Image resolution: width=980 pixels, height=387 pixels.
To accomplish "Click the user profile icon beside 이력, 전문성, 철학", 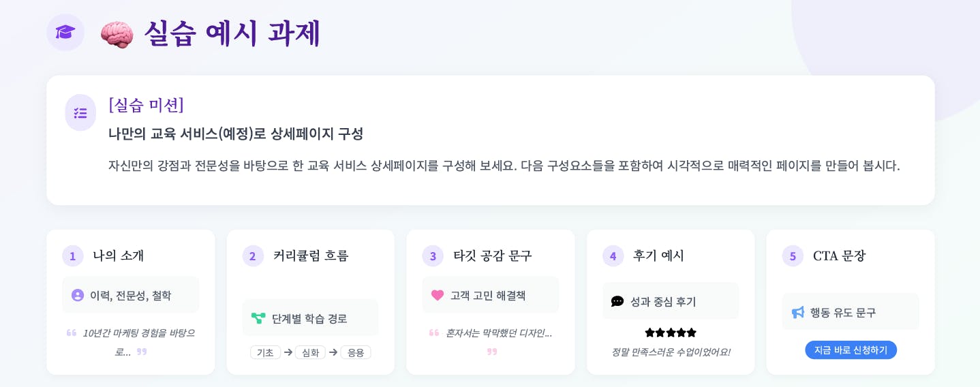I will (x=78, y=295).
